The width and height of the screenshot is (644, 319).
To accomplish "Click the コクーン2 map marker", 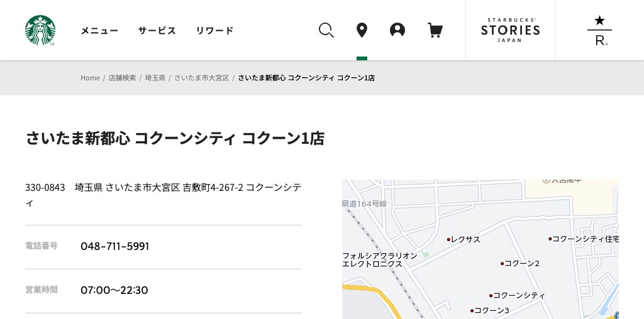I will [x=520, y=264].
